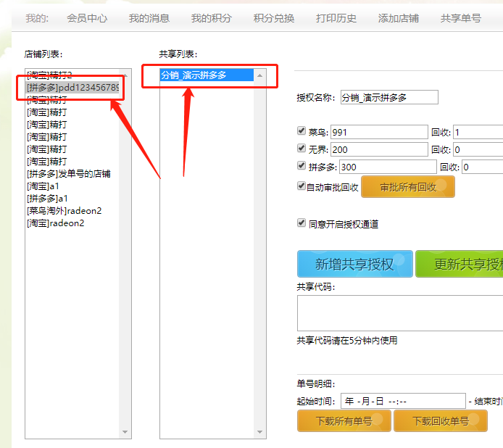Switch to 共享单号 tab
This screenshot has width=503, height=448.
click(x=460, y=18)
